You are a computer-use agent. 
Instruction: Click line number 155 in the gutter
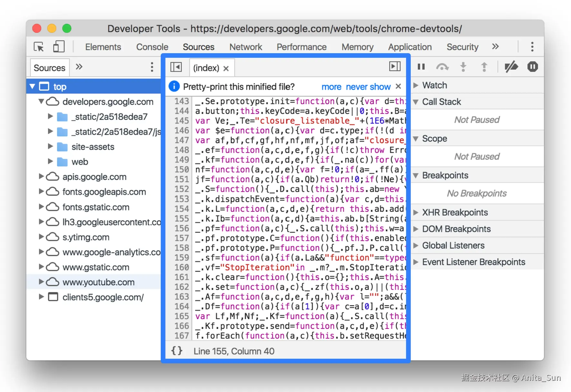pyautogui.click(x=182, y=219)
